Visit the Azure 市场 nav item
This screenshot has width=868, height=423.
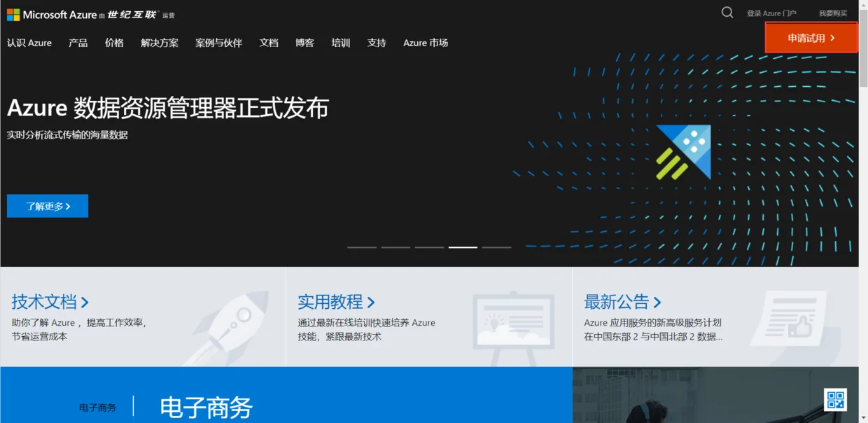426,43
